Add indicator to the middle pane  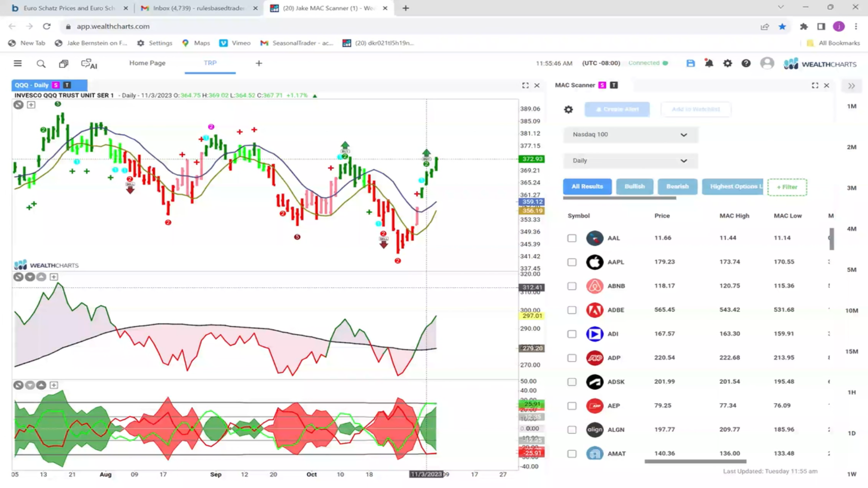[x=54, y=277]
